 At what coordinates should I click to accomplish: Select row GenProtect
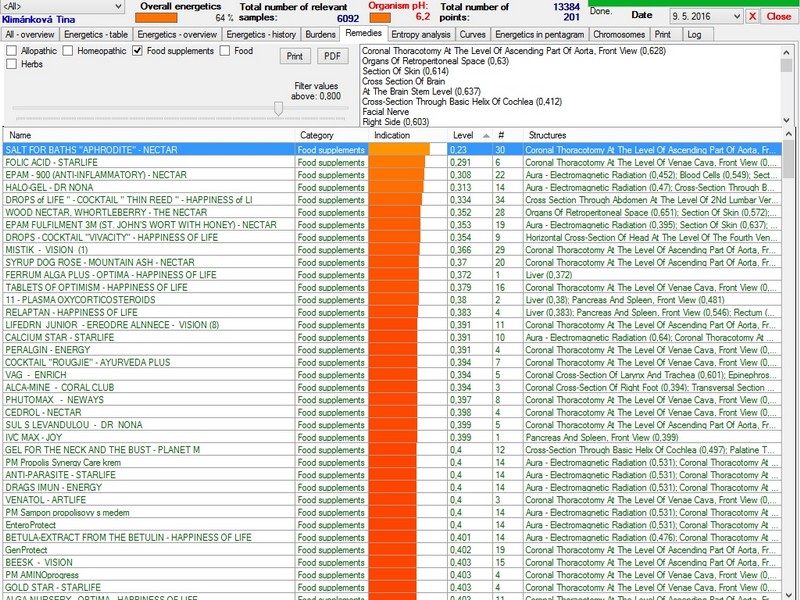[392, 549]
